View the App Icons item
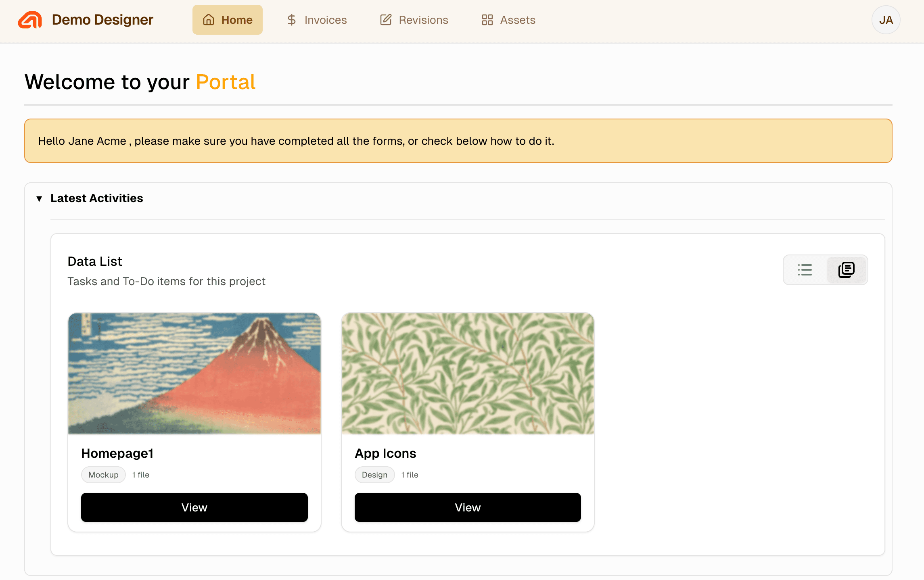The height and width of the screenshot is (580, 924). (x=467, y=507)
